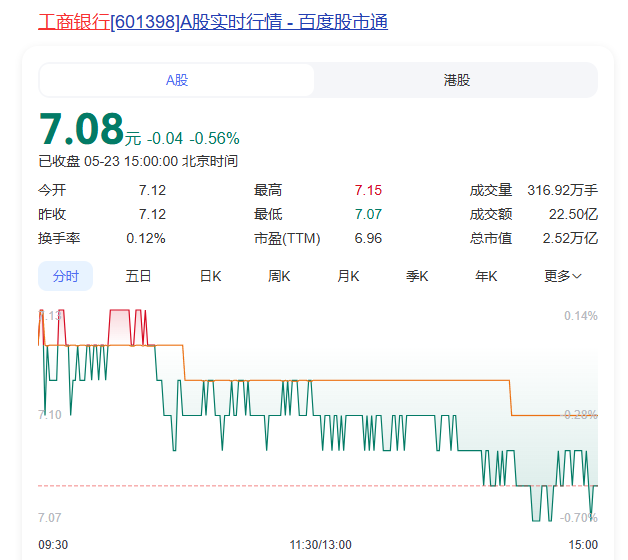Switch to the A股 tab

click(177, 80)
